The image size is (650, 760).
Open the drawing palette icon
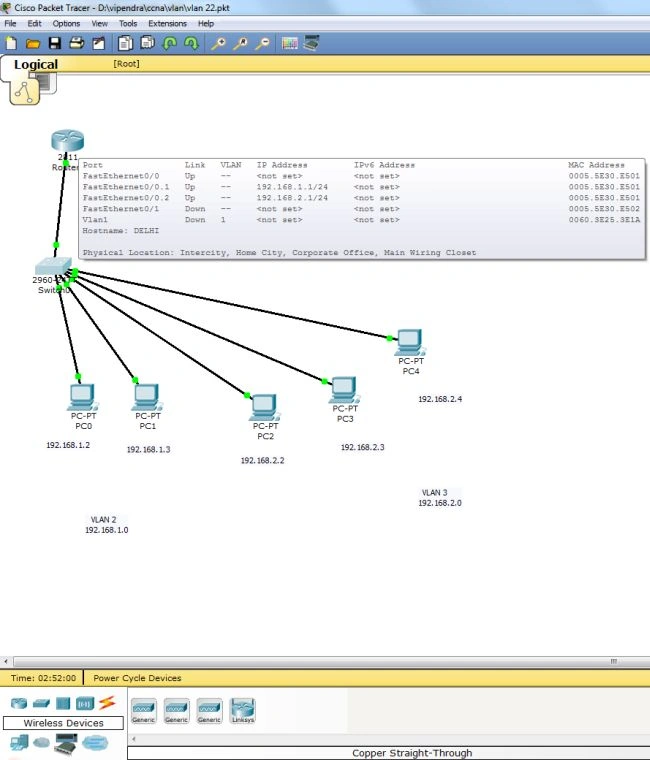(289, 44)
